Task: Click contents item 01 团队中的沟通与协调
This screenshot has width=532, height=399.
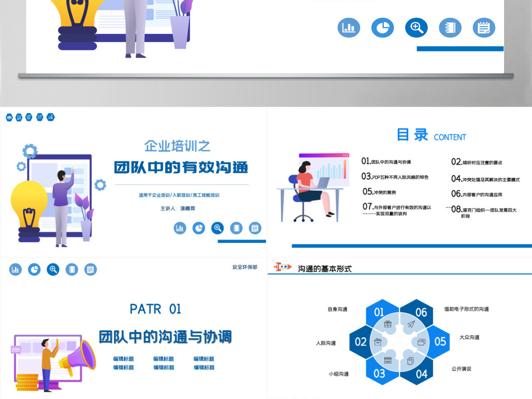Action: (386, 161)
